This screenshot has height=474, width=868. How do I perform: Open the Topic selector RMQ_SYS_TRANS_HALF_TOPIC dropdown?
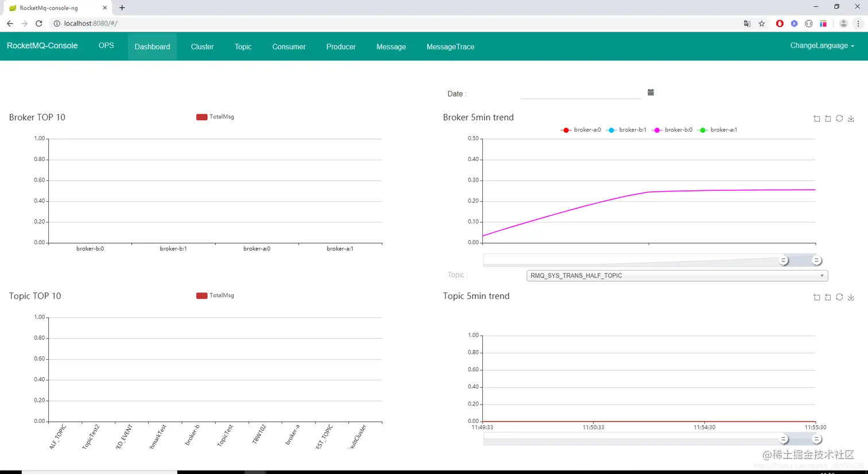677,276
